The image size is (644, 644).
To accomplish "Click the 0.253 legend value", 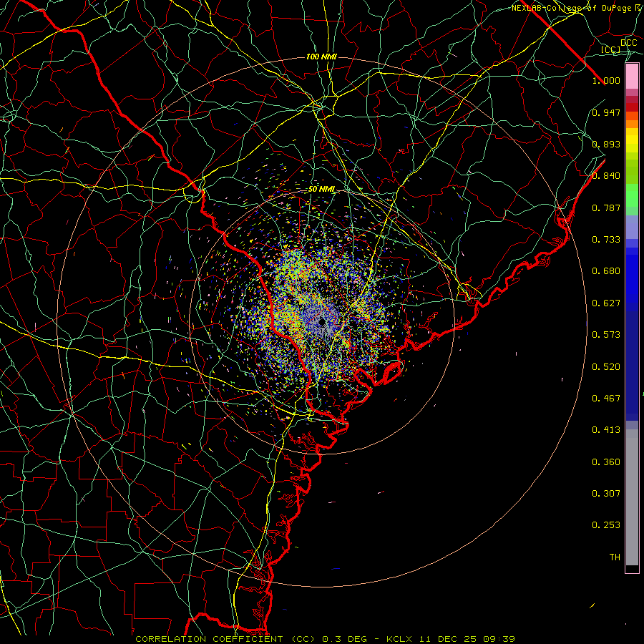I will (x=606, y=525).
